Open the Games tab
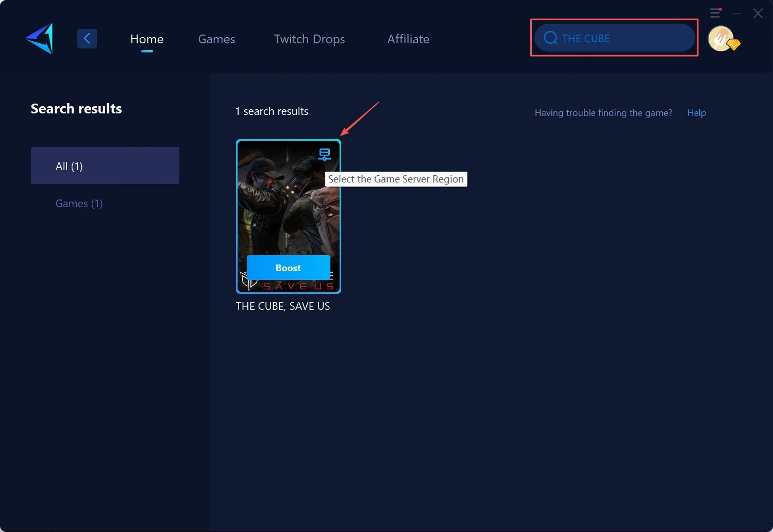This screenshot has height=532, width=773. pyautogui.click(x=216, y=39)
